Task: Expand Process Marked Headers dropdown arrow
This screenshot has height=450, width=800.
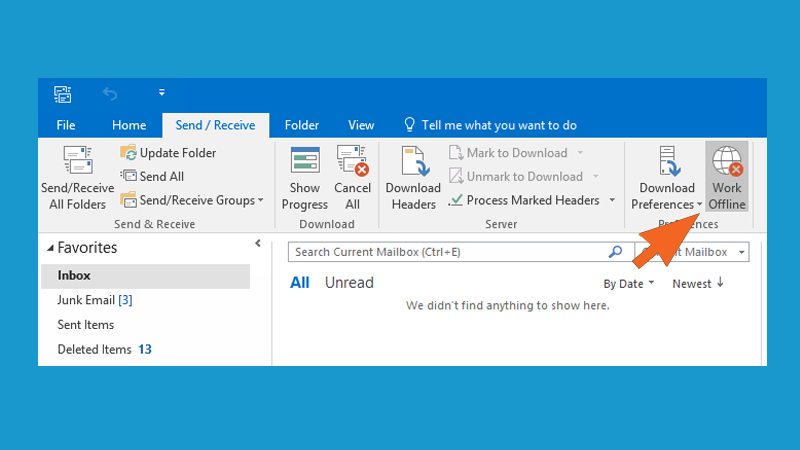Action: pos(612,200)
